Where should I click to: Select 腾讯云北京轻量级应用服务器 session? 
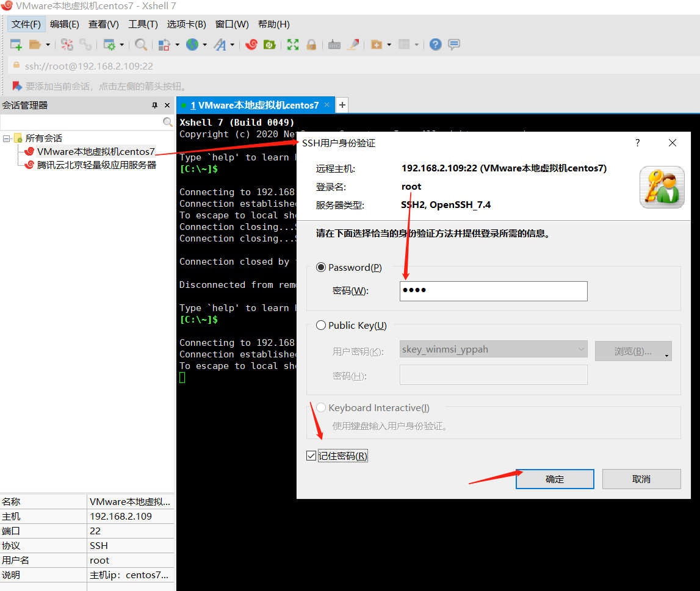[96, 165]
